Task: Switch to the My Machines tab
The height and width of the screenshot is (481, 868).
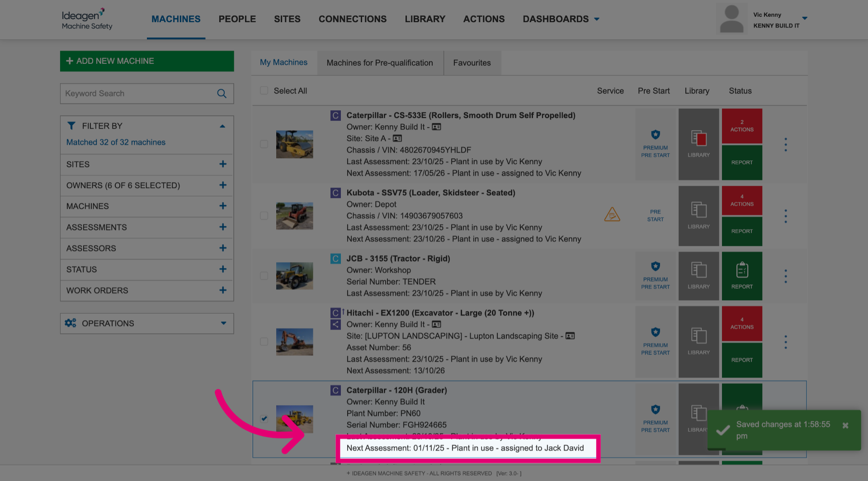Action: 284,62
